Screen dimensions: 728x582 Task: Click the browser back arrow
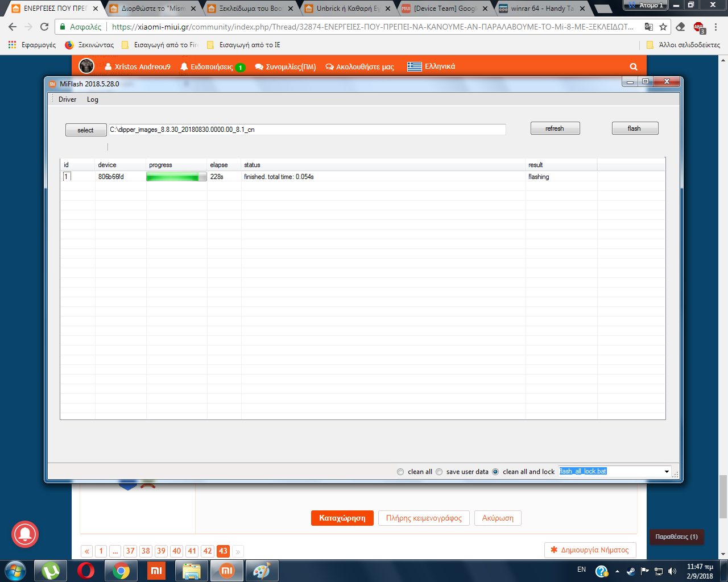13,27
